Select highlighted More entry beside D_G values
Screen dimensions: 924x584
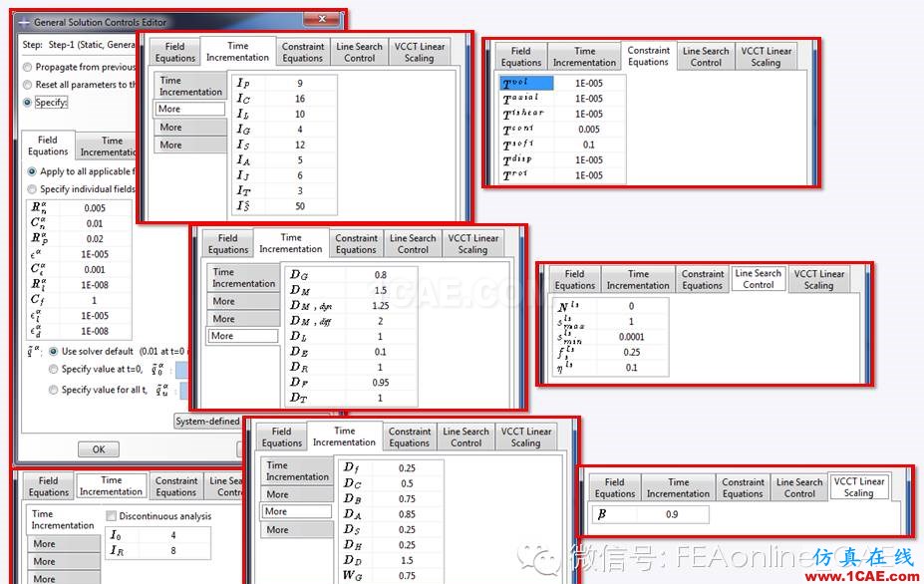tap(243, 336)
